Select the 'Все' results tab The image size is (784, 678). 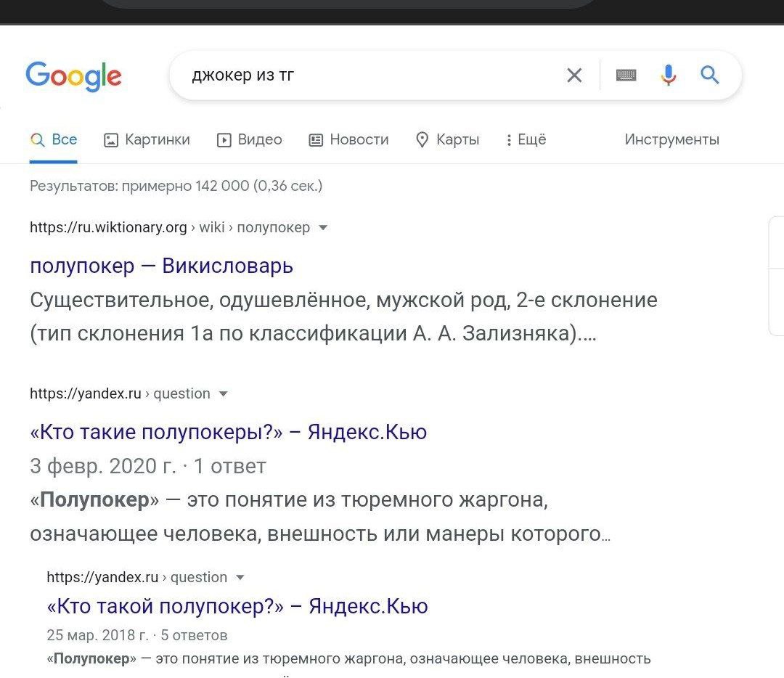click(x=54, y=139)
